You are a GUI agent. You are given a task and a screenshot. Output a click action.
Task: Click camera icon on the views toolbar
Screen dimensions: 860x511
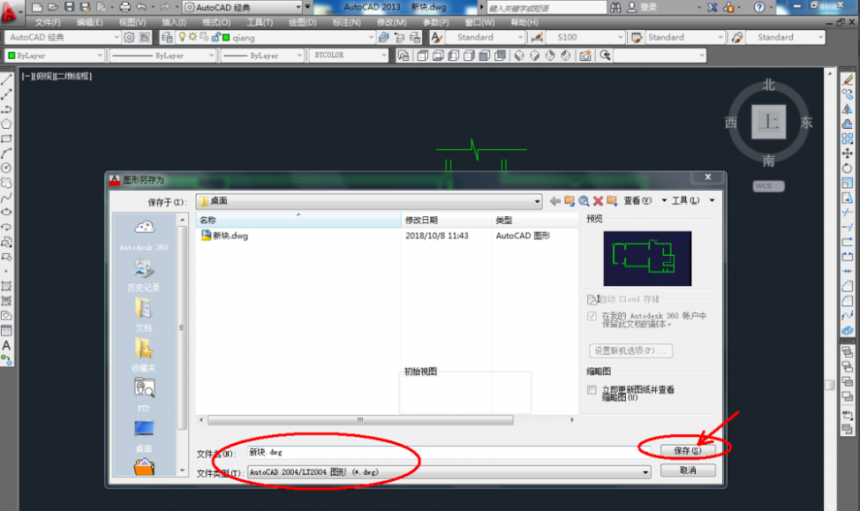point(585,55)
